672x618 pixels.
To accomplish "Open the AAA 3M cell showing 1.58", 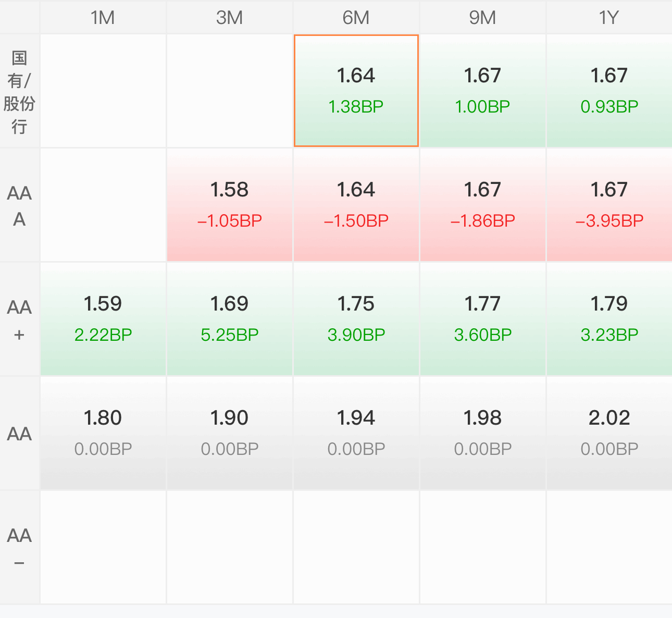I will pyautogui.click(x=230, y=205).
